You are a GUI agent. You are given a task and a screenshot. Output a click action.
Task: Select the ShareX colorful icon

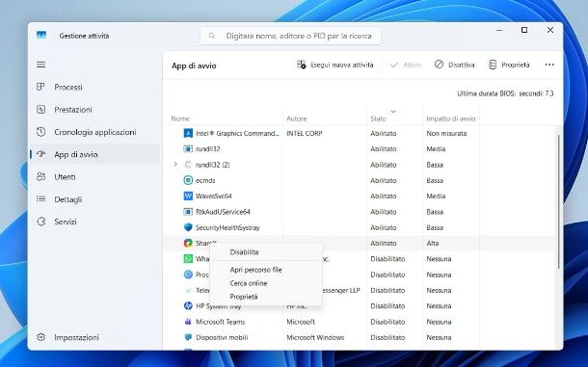[x=188, y=243]
